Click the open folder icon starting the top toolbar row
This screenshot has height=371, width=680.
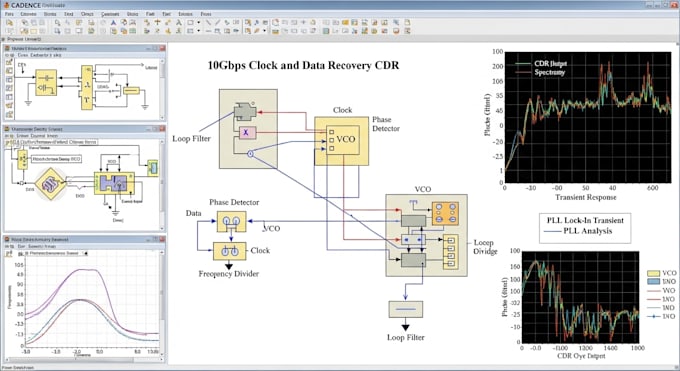pyautogui.click(x=10, y=23)
